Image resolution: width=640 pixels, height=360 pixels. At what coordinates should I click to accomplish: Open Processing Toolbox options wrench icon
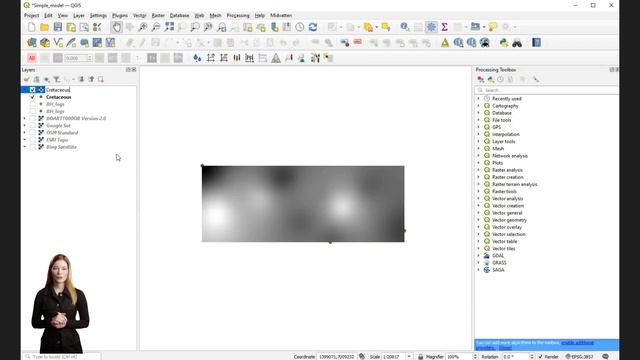click(536, 80)
